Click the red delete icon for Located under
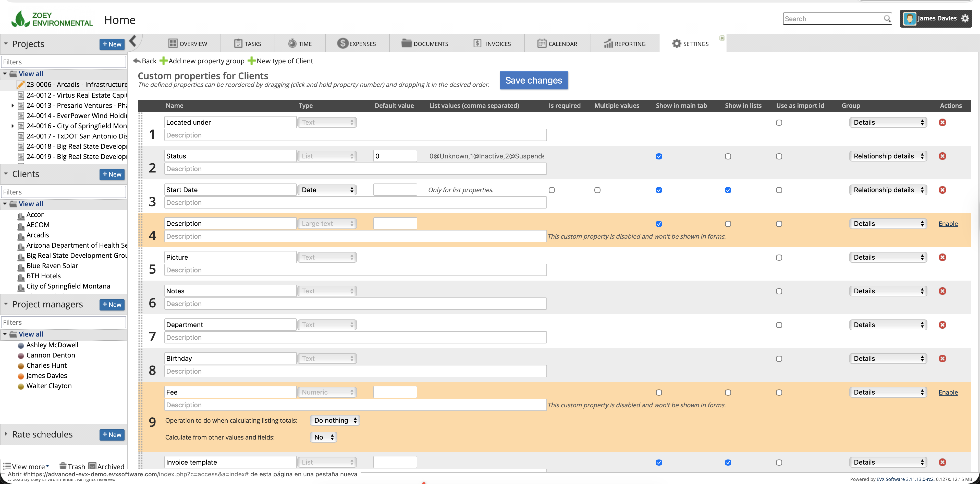The height and width of the screenshot is (484, 980). coord(942,122)
